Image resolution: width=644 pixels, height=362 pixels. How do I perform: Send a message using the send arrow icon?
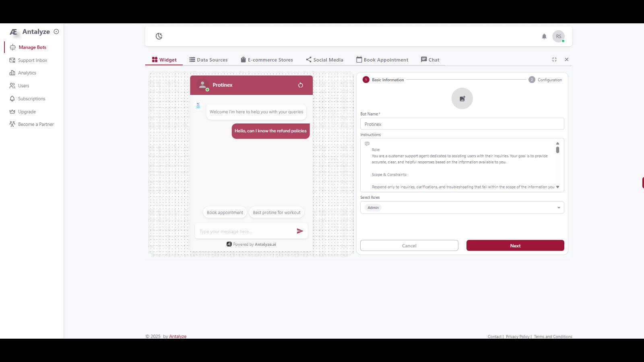300,231
